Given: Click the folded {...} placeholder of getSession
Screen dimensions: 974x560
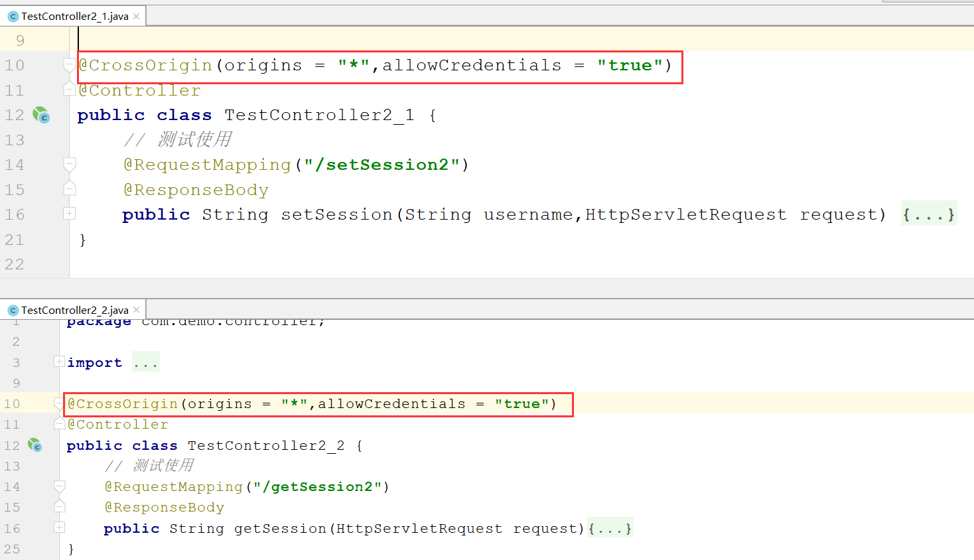Looking at the screenshot, I should (610, 528).
